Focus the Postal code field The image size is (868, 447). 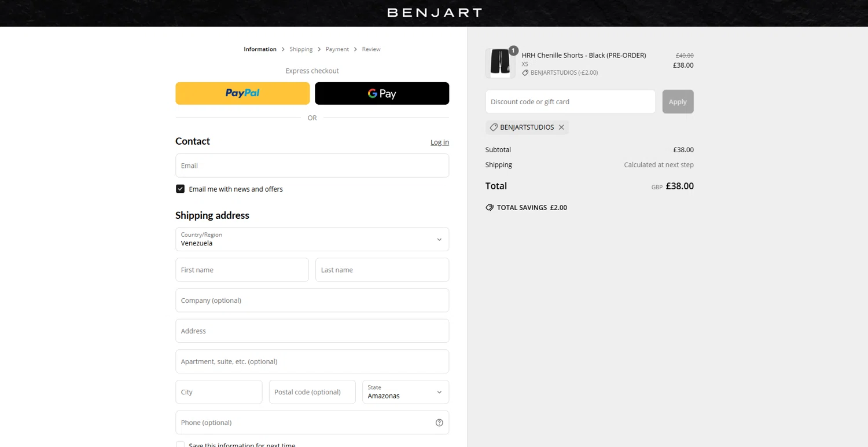(x=312, y=392)
